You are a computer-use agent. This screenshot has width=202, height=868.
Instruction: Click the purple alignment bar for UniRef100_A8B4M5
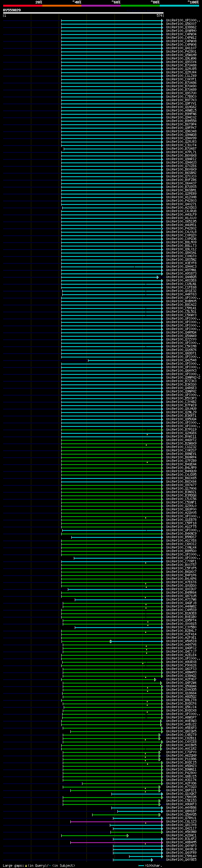click(x=117, y=842)
